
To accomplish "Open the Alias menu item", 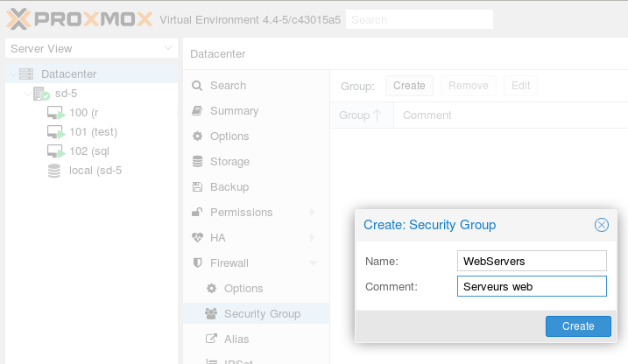I will tap(257, 339).
